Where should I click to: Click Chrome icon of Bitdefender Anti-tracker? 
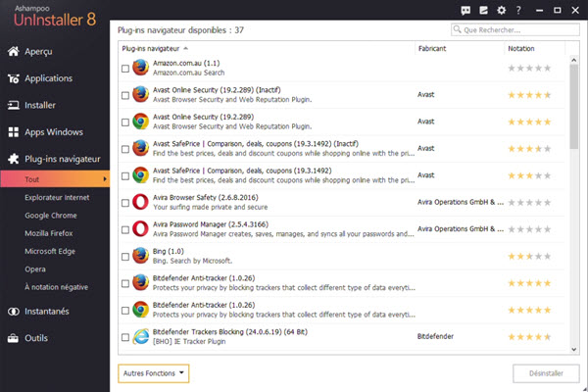(x=140, y=310)
